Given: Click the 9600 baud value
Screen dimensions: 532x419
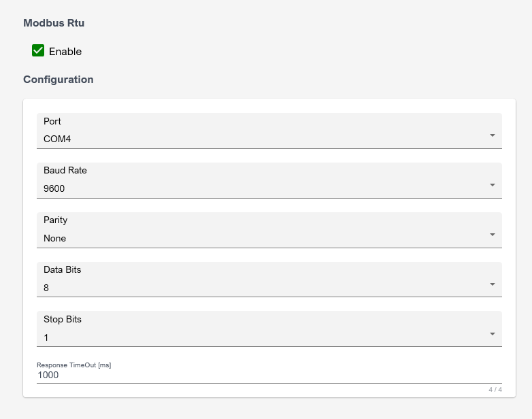Looking at the screenshot, I should pyautogui.click(x=54, y=189).
